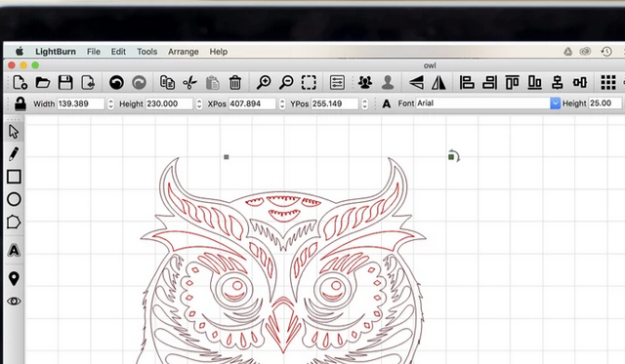This screenshot has width=625, height=364.
Task: Click the Width field stepper arrows
Action: (110, 104)
